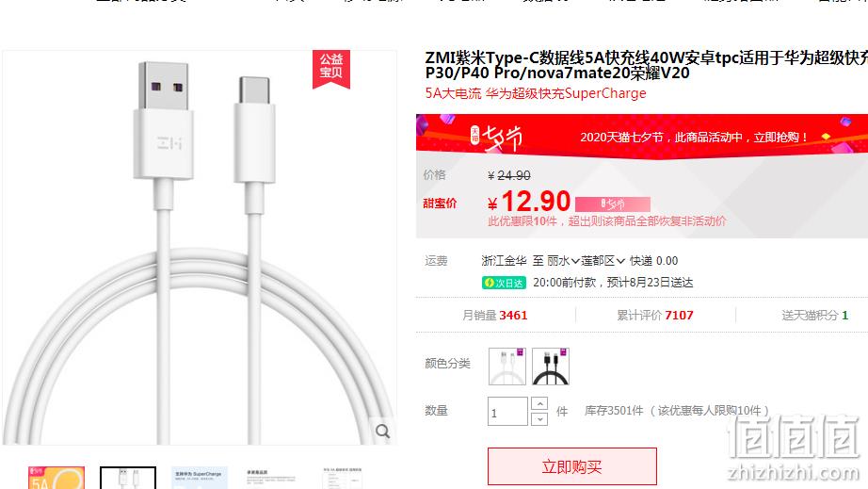Click the quantity input field
Viewport: 868px width, 489px height.
click(507, 412)
